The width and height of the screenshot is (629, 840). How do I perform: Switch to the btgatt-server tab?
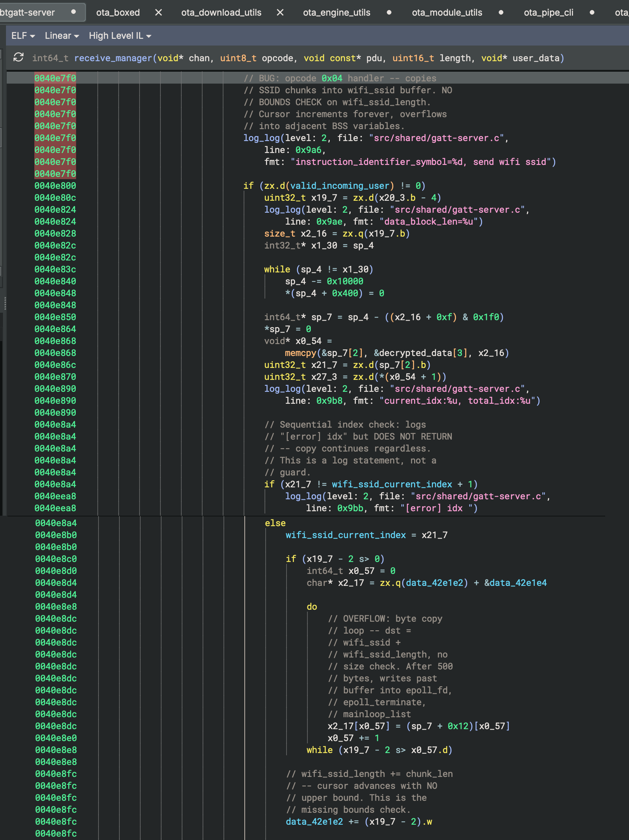tap(27, 13)
